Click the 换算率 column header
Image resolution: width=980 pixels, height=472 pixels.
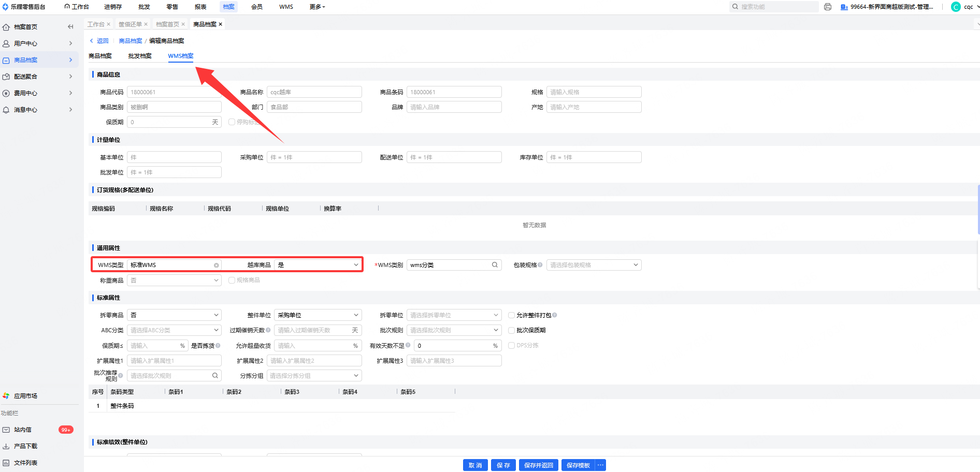333,209
